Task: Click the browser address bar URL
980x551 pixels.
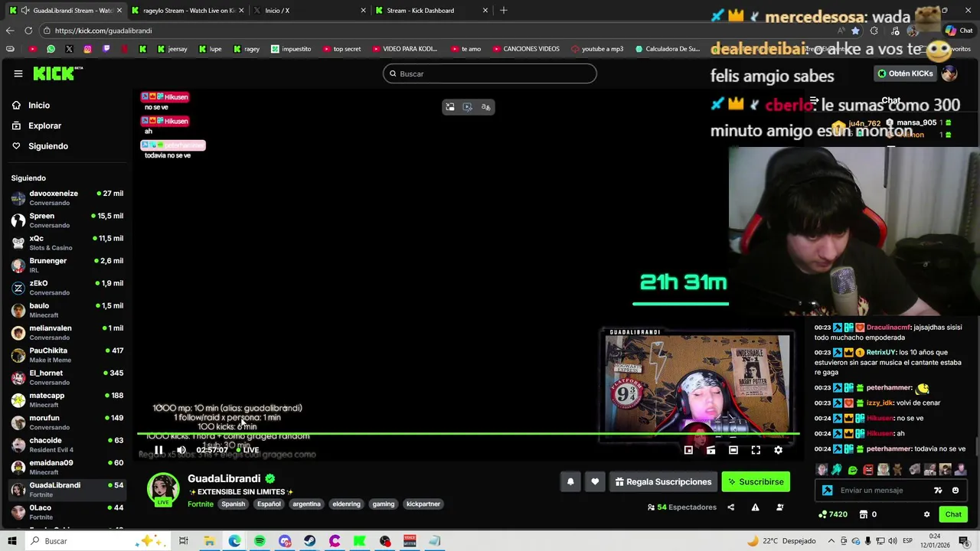Action: [103, 31]
